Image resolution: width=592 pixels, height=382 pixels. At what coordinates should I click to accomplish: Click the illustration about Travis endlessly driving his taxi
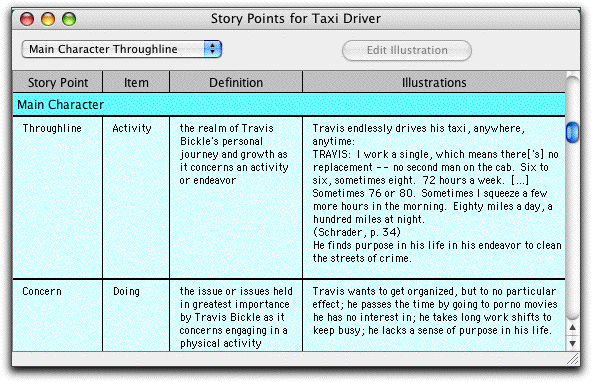(434, 197)
